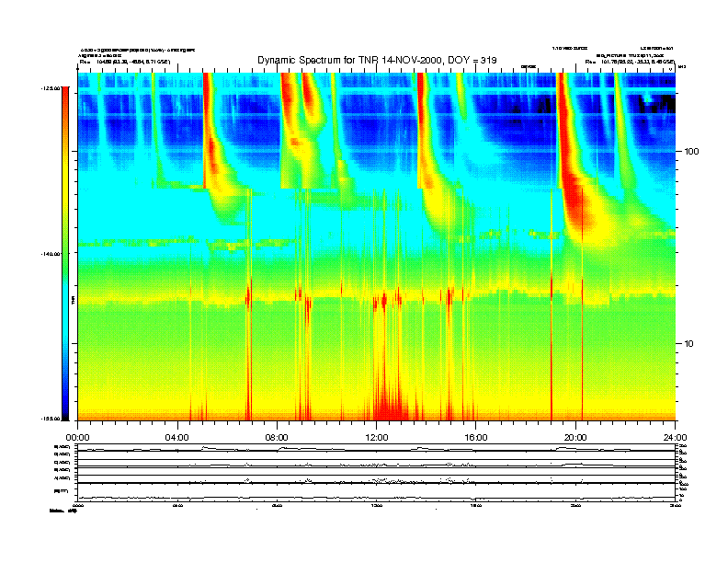728x563 pixels.
Task: Click the plot title "Dynamic Spectrum for TNR 14-NOV-2000"
Action: pos(349,60)
